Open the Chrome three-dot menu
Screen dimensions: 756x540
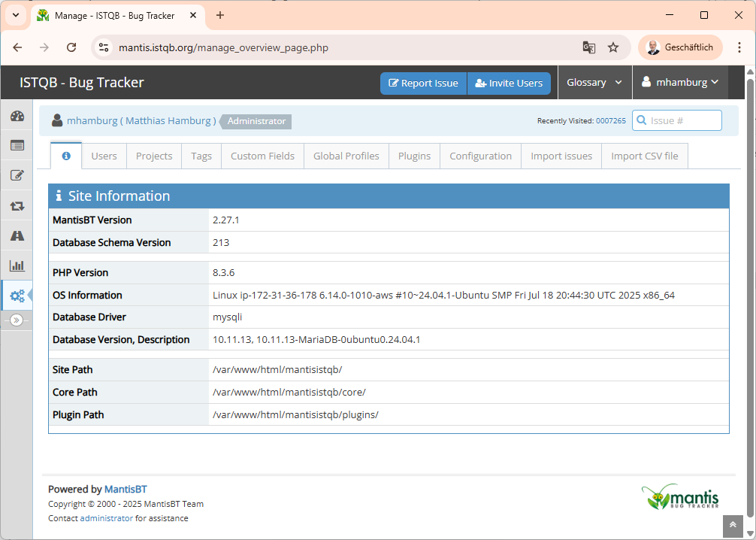pos(739,47)
